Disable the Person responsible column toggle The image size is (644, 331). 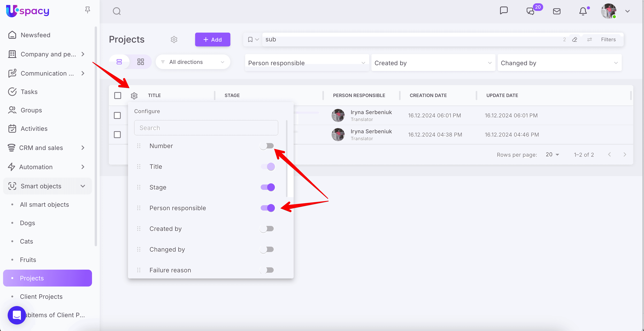point(268,208)
